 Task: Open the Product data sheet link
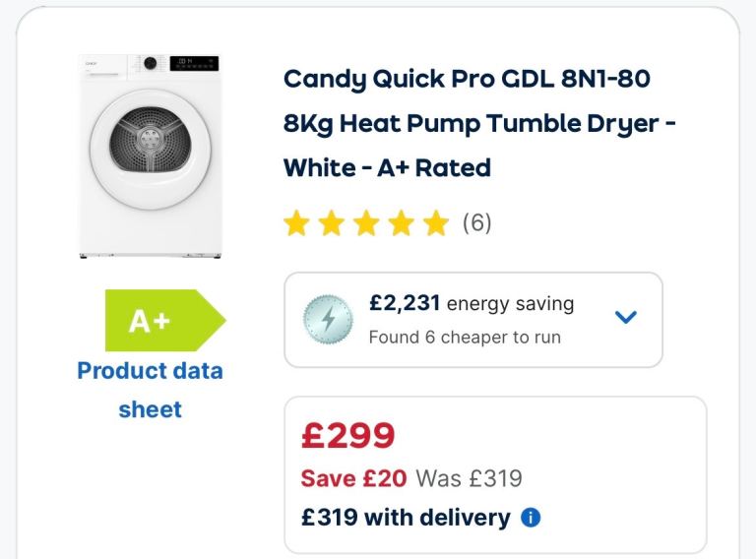pyautogui.click(x=150, y=390)
